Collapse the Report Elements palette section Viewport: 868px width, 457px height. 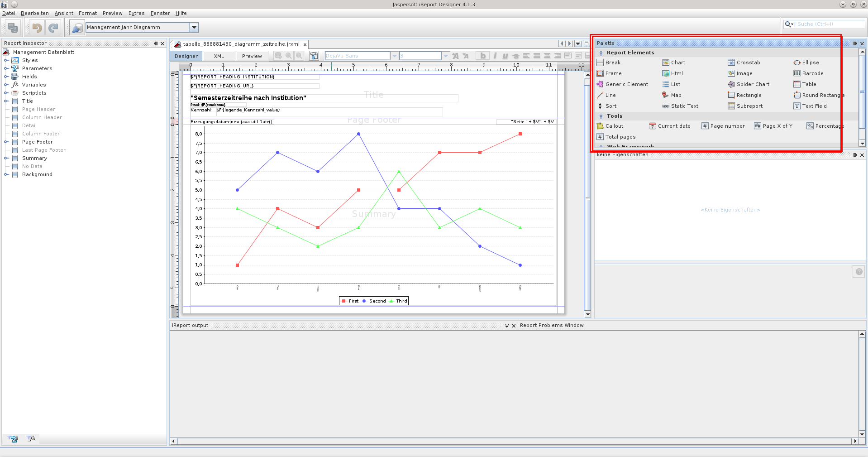pos(601,53)
